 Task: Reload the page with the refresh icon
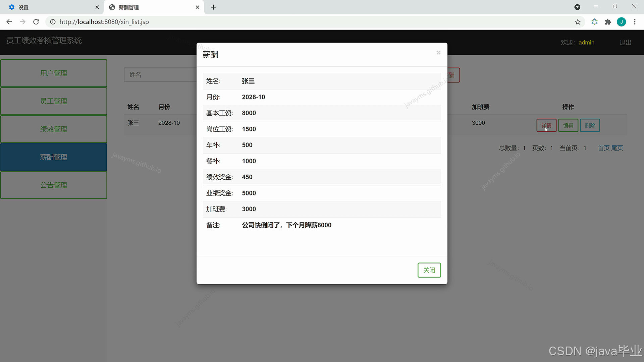point(36,22)
